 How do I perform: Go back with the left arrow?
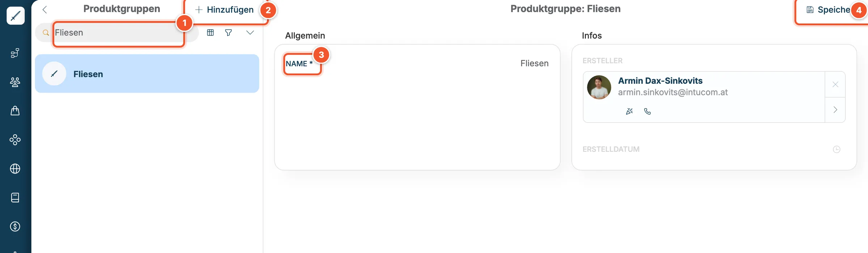(x=45, y=10)
